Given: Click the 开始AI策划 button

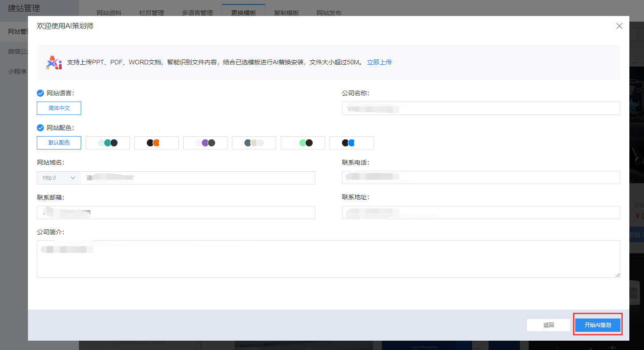Looking at the screenshot, I should pyautogui.click(x=598, y=325).
